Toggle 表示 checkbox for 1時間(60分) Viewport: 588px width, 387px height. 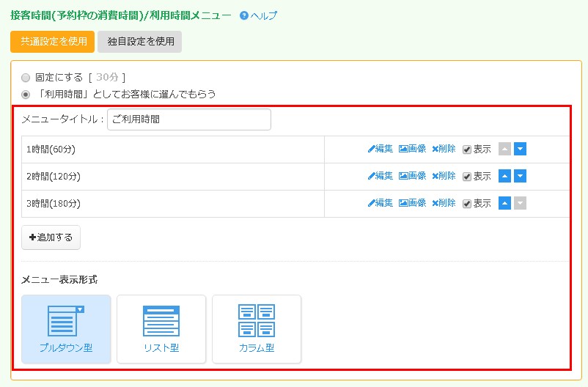pos(467,150)
